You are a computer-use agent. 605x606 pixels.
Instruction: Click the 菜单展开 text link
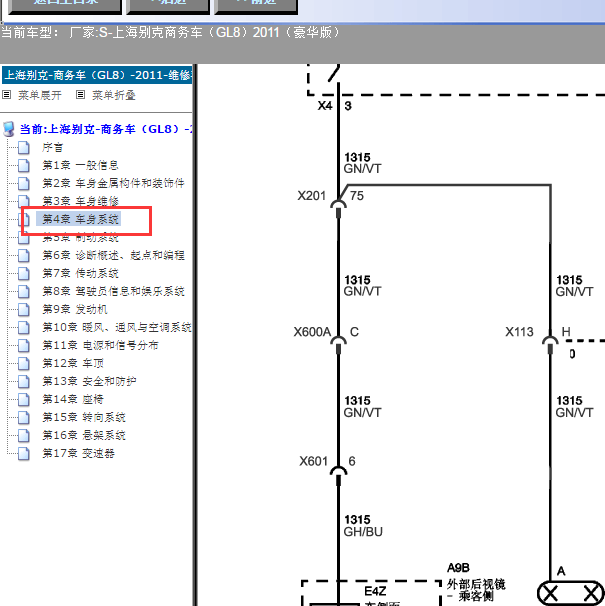click(39, 95)
